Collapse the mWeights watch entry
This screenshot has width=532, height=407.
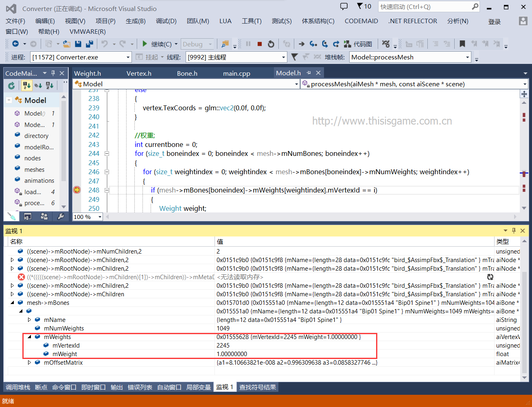(x=29, y=337)
